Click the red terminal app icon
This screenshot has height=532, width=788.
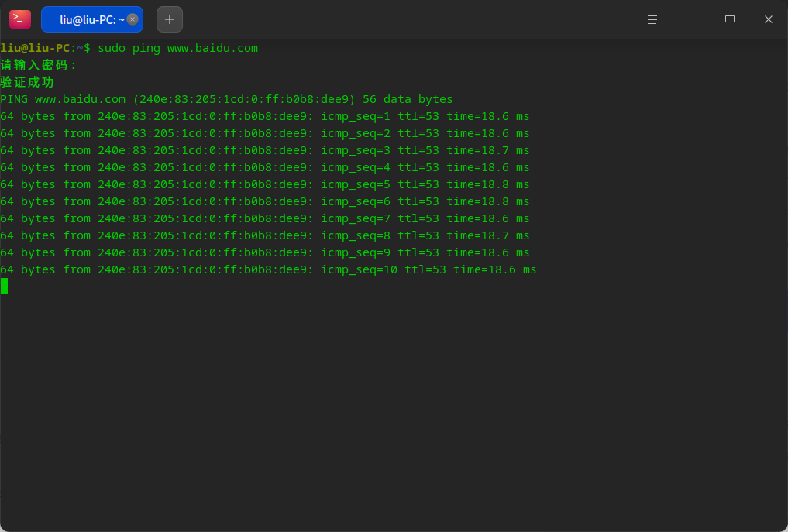[x=20, y=19]
